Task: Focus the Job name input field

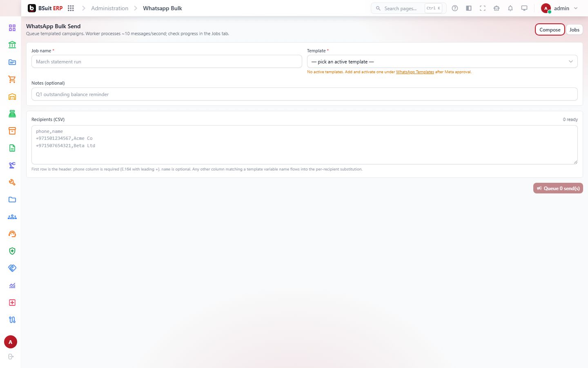Action: 167,61
